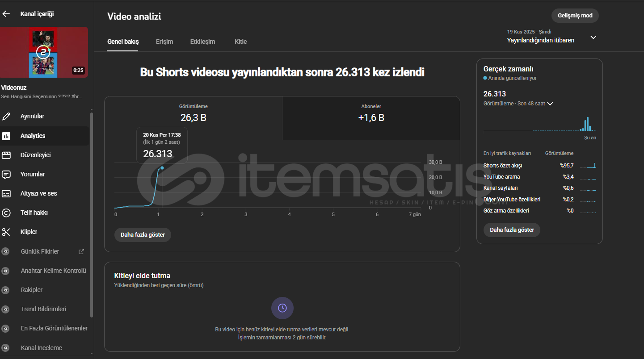
Task: Open the Ayrıntılar pencil icon
Action: pyautogui.click(x=6, y=117)
